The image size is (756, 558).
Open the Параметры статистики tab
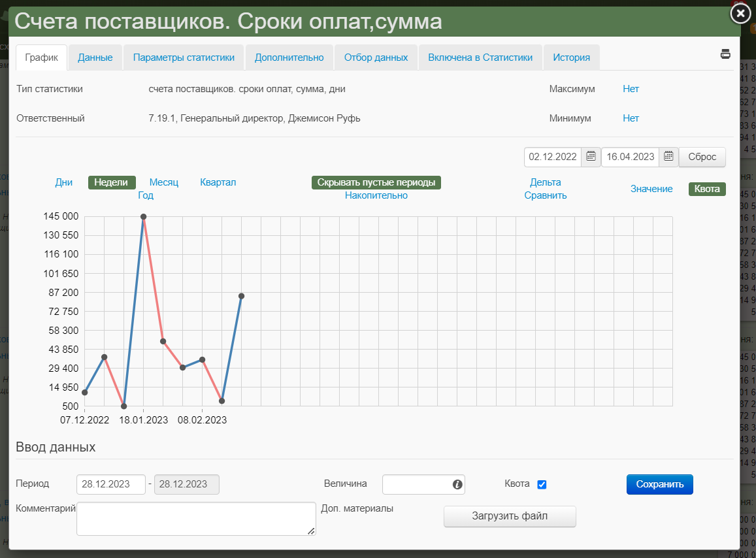[184, 57]
